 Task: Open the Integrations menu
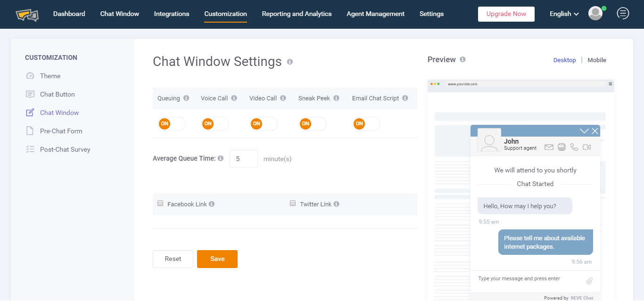(x=172, y=14)
